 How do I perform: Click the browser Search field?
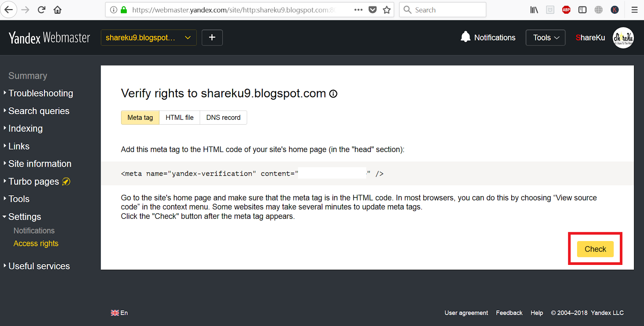click(x=443, y=10)
